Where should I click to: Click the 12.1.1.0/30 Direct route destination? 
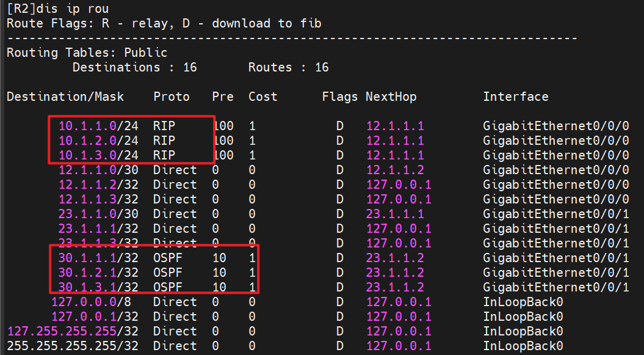coord(95,170)
